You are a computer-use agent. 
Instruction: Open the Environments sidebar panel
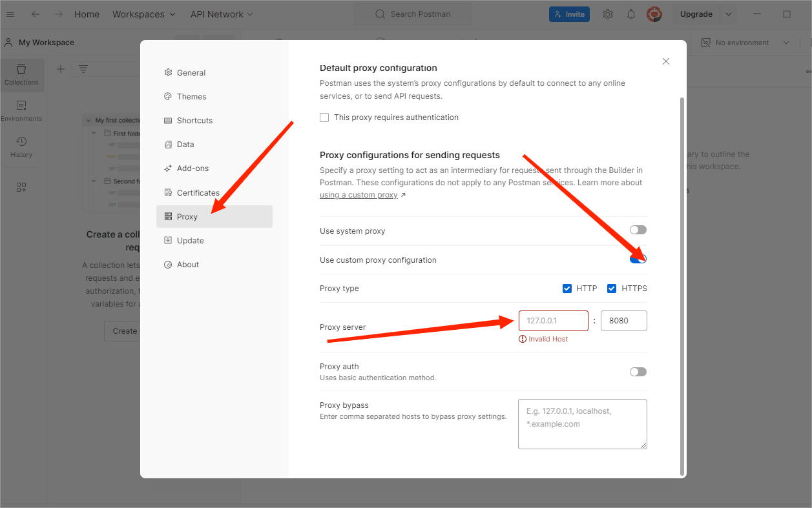pos(21,111)
